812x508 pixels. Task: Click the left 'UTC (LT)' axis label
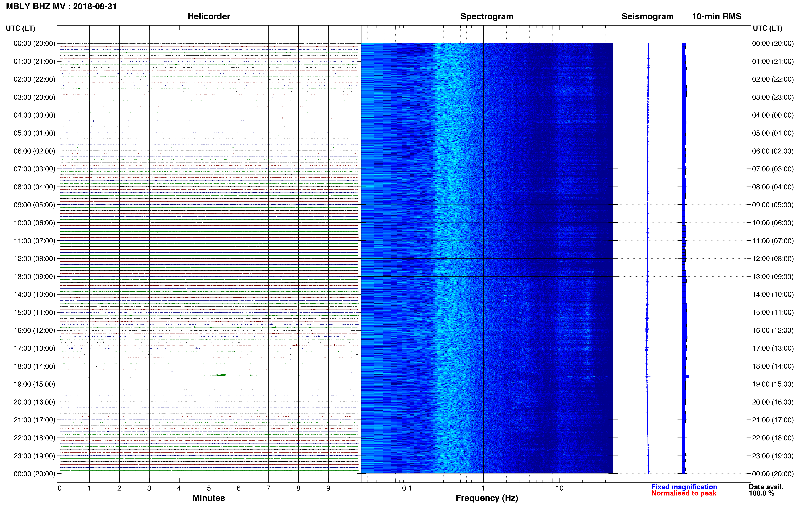click(x=21, y=28)
